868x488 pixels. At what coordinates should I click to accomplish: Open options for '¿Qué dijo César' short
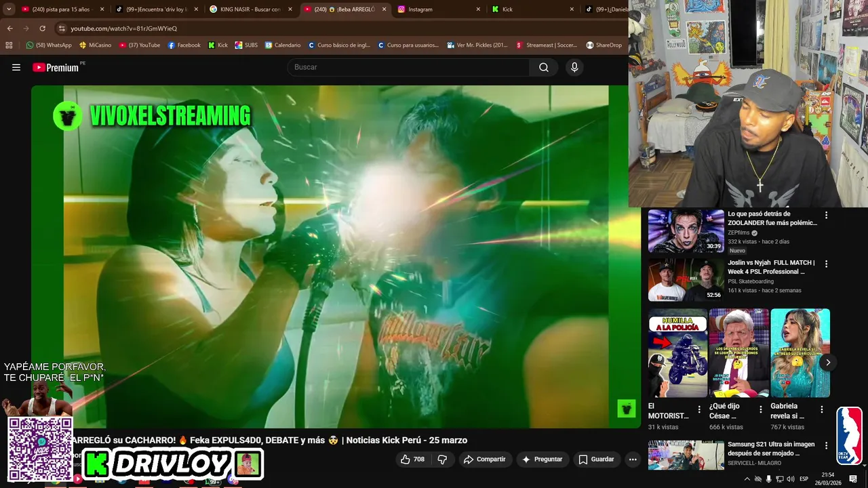pyautogui.click(x=760, y=409)
